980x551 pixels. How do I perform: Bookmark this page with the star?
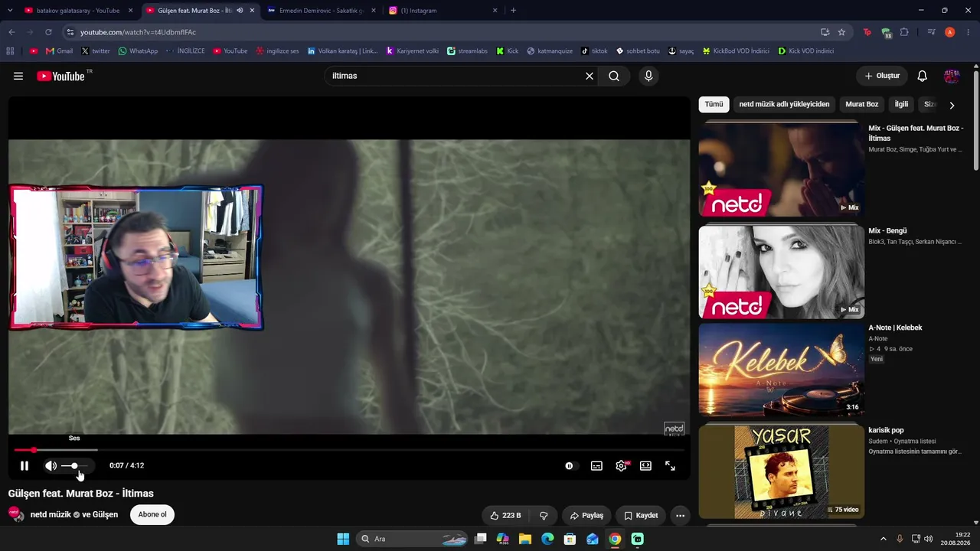pos(841,32)
